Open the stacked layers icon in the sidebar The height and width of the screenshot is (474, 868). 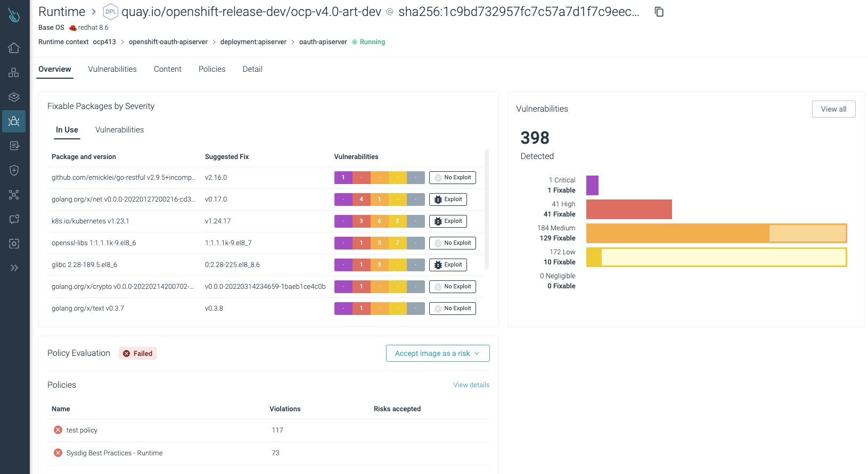14,97
